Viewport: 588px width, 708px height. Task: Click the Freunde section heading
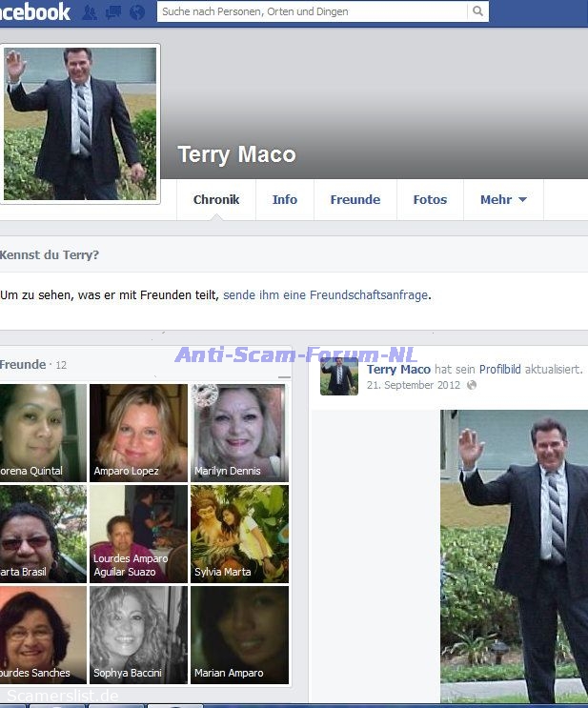tap(23, 364)
